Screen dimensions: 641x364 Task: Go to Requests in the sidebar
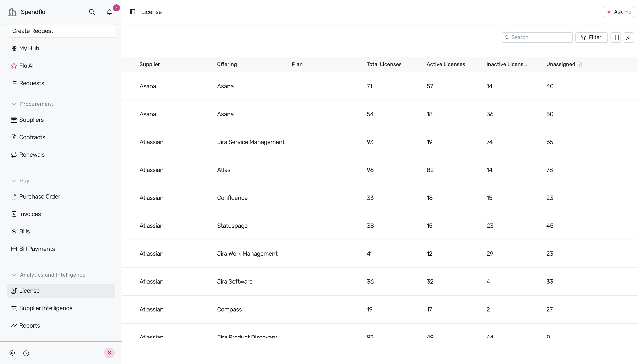61,83
